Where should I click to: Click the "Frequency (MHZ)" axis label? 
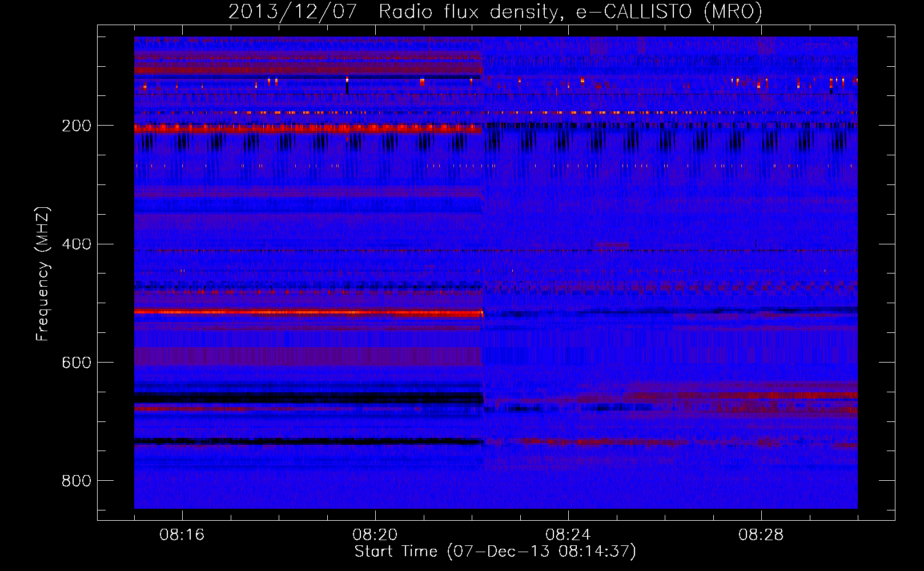43,274
